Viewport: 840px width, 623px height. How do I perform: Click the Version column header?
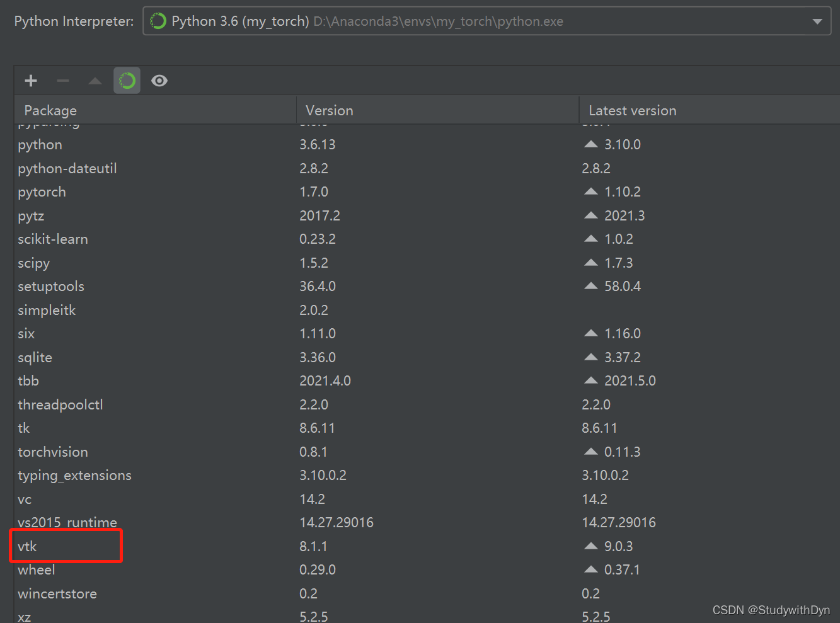437,110
